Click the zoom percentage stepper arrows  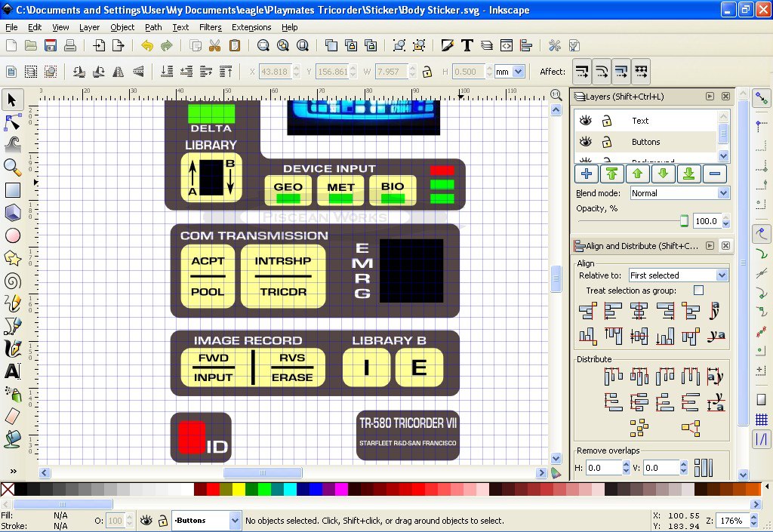coord(754,520)
